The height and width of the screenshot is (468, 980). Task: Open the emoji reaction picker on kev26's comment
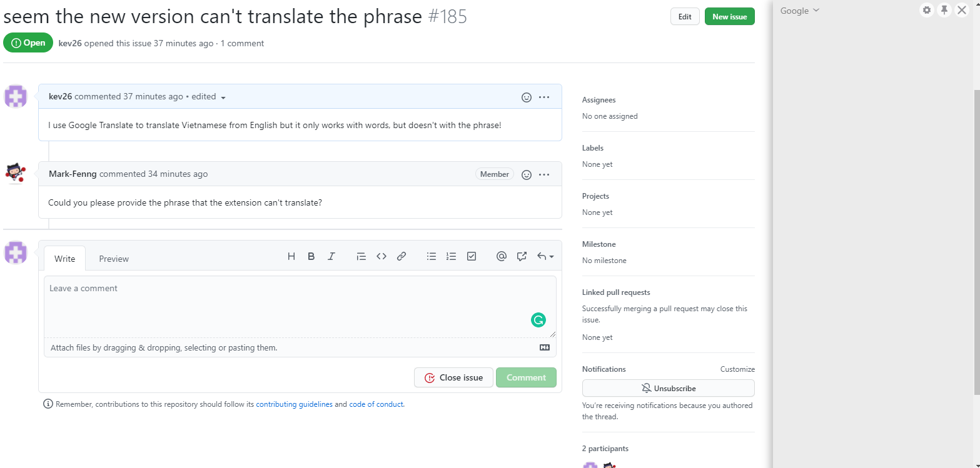(526, 97)
